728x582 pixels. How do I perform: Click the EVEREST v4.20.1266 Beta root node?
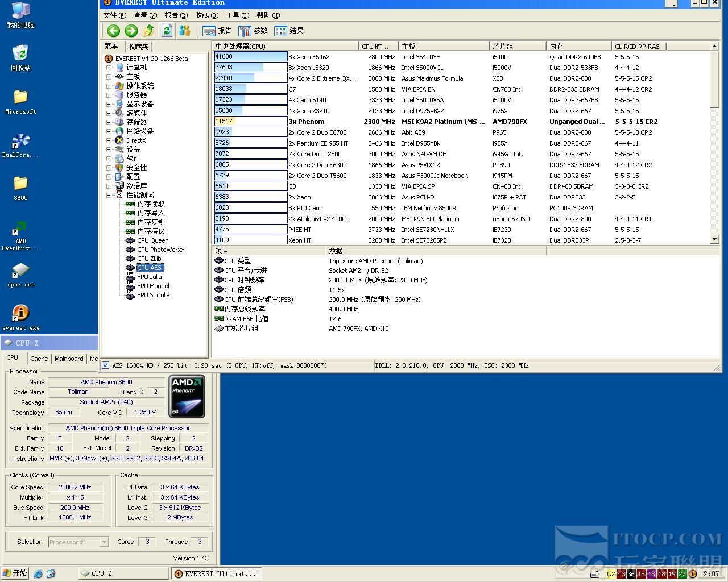(x=146, y=59)
